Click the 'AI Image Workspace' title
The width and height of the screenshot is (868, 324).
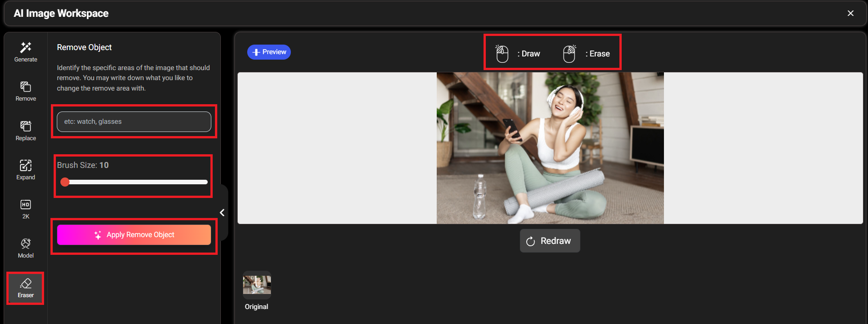tap(61, 13)
